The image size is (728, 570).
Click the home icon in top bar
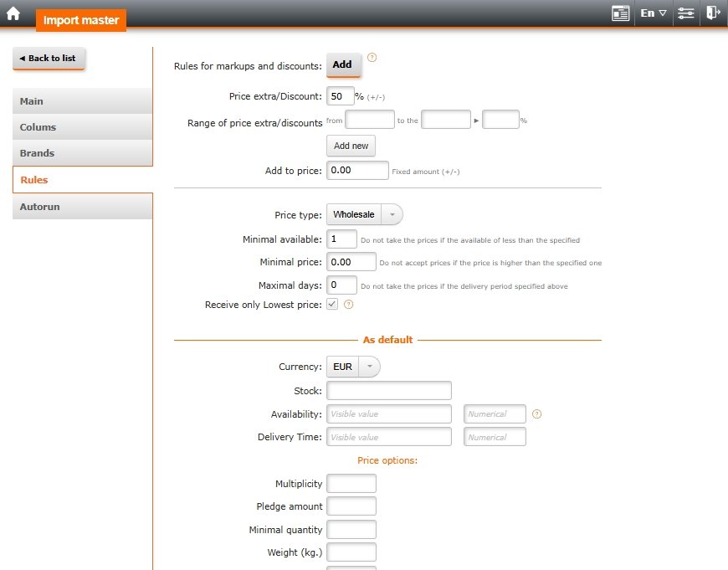pos(13,13)
